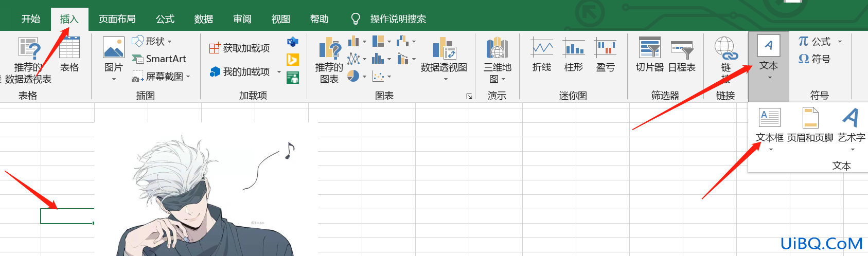Switch to the Formulas (公式) tab
Image resolution: width=868 pixels, height=256 pixels.
(x=165, y=19)
